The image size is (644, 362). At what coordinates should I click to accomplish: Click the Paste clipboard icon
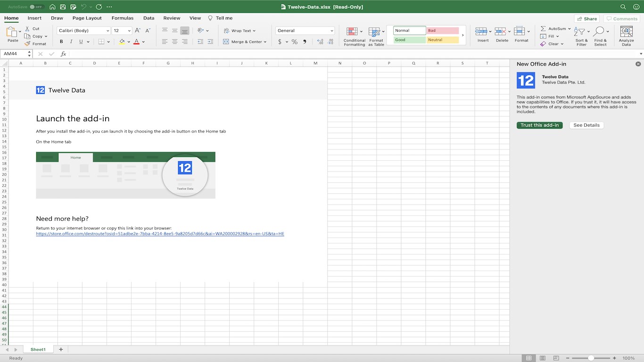tap(12, 32)
